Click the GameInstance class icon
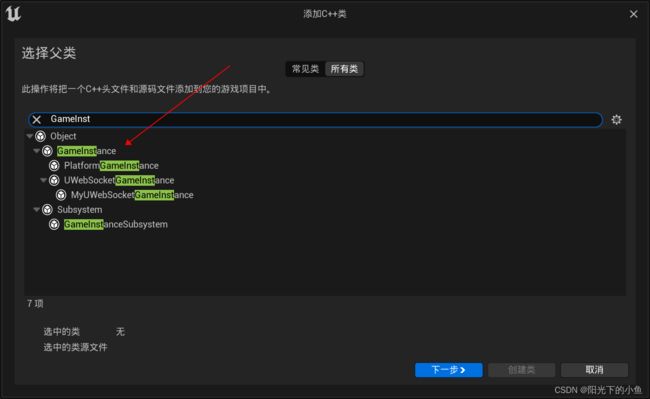Image resolution: width=650 pixels, height=399 pixels. (47, 151)
